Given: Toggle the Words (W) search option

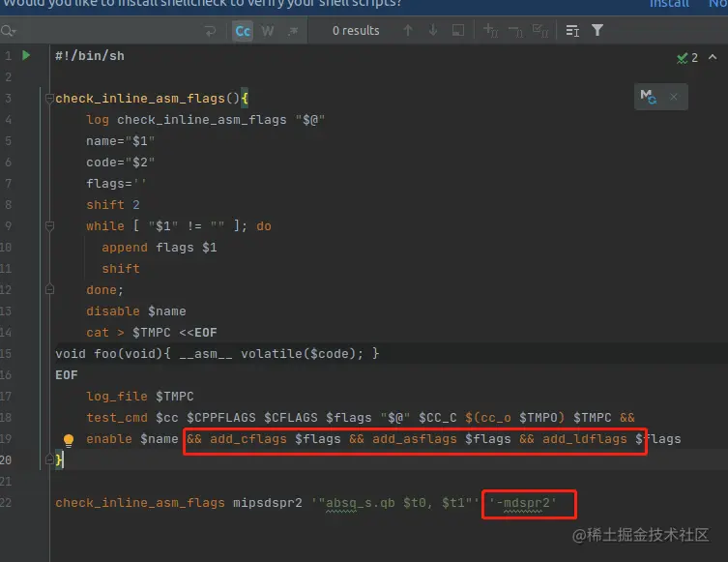Looking at the screenshot, I should (x=268, y=31).
